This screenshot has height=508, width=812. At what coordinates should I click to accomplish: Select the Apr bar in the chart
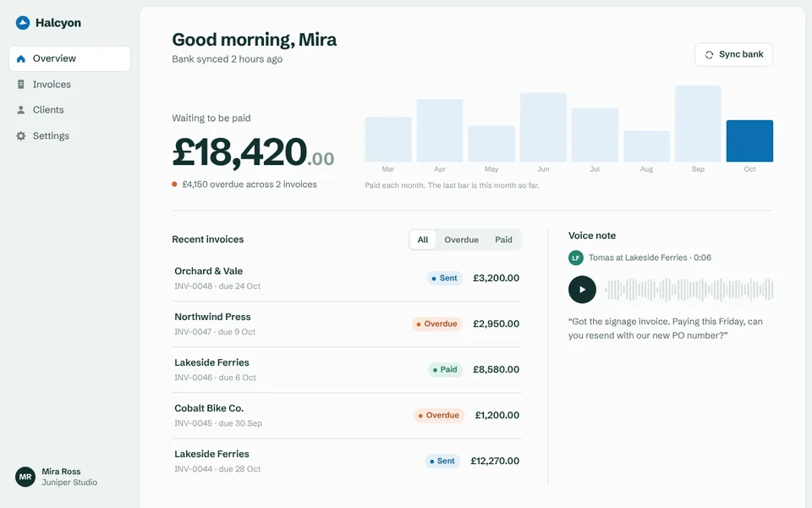tap(440, 130)
